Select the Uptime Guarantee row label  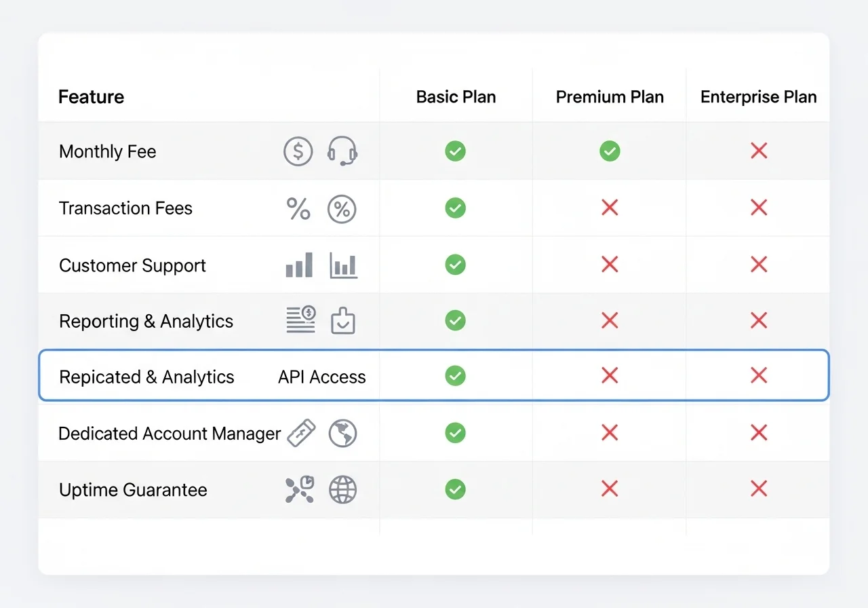pos(133,490)
